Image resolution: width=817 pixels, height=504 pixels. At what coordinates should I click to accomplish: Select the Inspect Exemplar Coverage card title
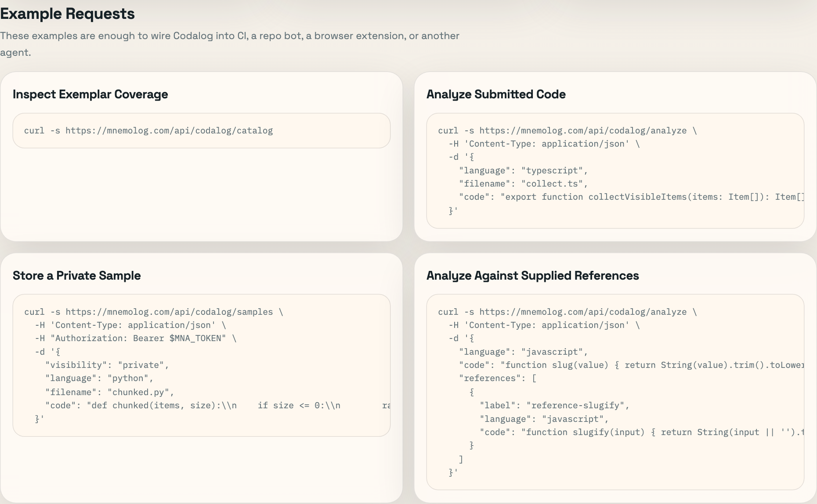point(90,94)
